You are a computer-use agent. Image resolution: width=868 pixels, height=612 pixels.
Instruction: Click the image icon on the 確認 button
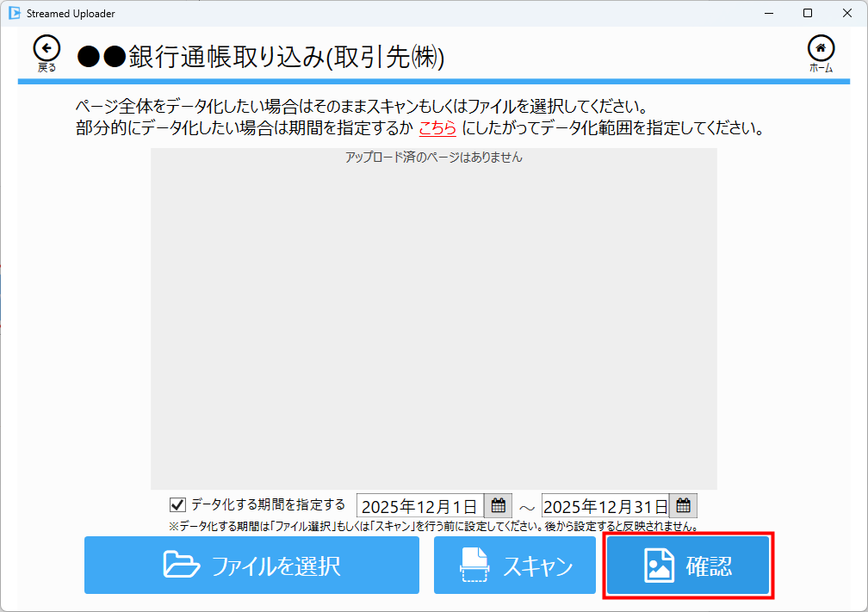[x=659, y=566]
